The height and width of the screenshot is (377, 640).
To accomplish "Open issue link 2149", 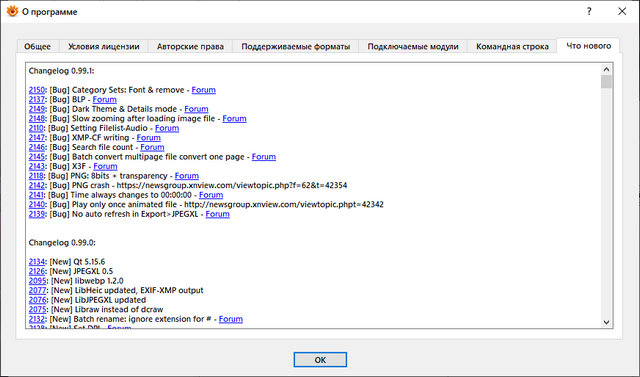I will 37,109.
